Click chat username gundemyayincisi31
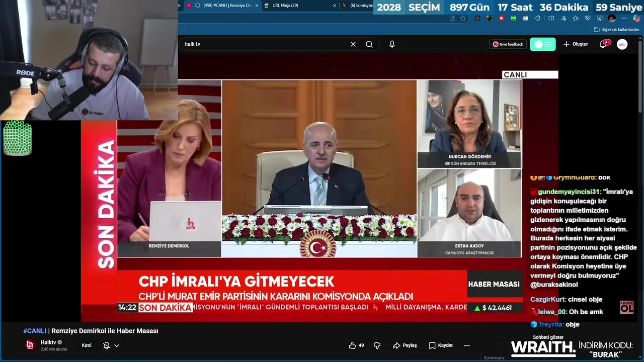Image resolution: width=644 pixels, height=362 pixels. pos(569,192)
